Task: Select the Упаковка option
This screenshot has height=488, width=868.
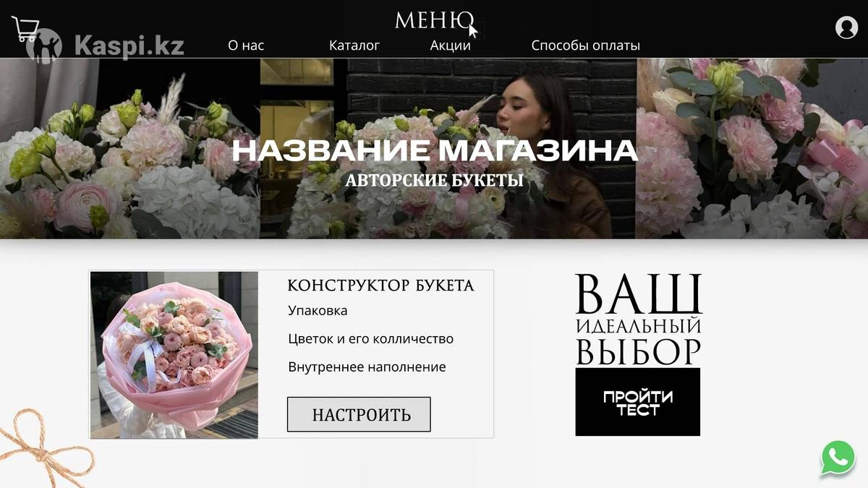Action: click(318, 311)
